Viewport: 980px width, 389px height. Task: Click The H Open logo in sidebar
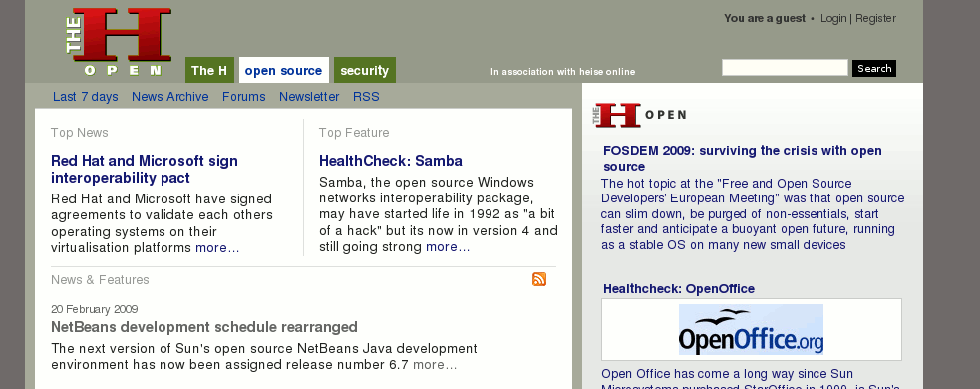coord(640,115)
